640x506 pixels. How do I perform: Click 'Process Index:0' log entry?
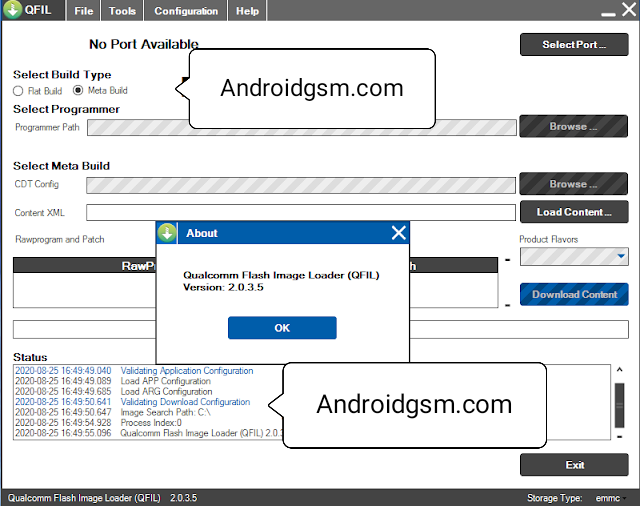pyautogui.click(x=151, y=423)
